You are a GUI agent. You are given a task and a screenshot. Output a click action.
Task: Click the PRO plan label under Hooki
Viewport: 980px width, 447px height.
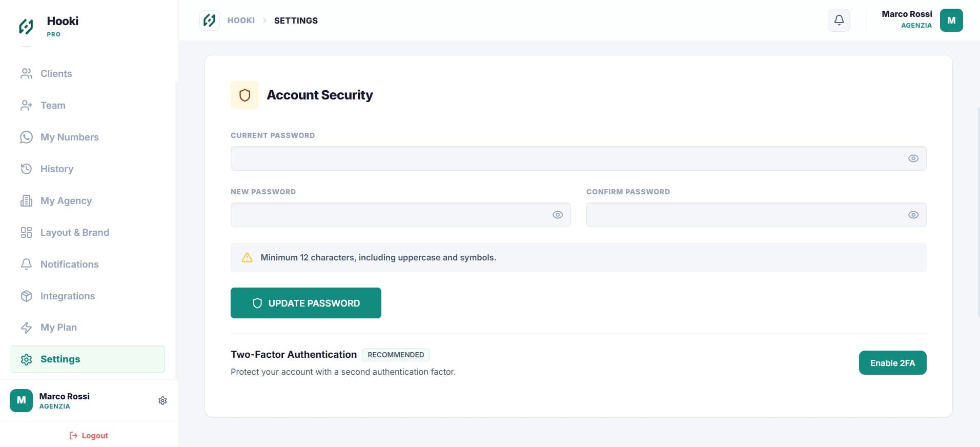pos(53,34)
